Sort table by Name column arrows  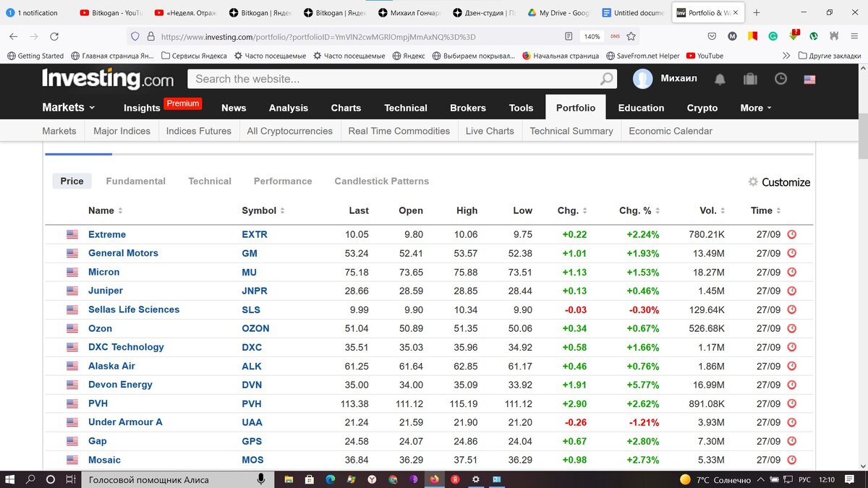tap(120, 210)
